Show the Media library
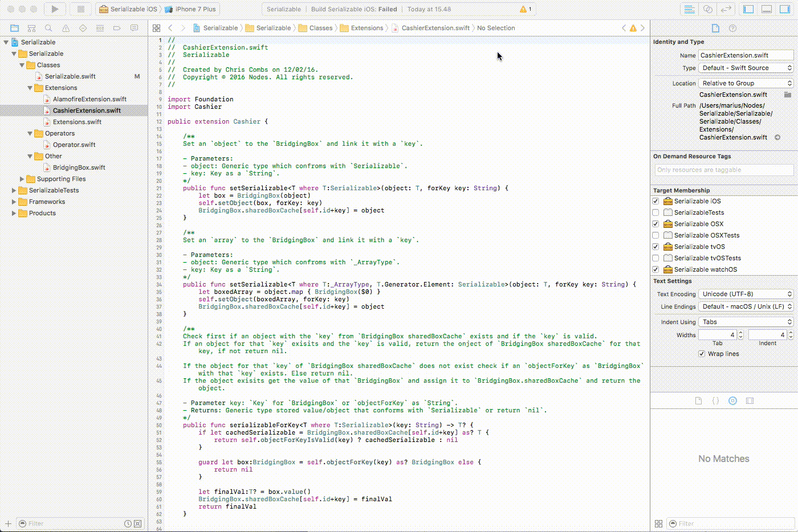Image resolution: width=798 pixels, height=532 pixels. [750, 401]
